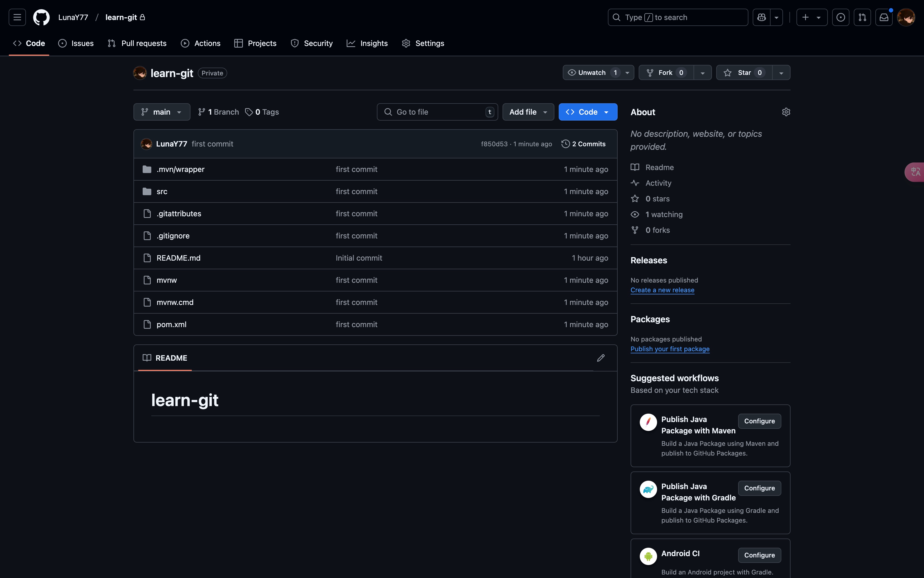The width and height of the screenshot is (924, 578).
Task: Star the learn-git repository
Action: tap(744, 73)
